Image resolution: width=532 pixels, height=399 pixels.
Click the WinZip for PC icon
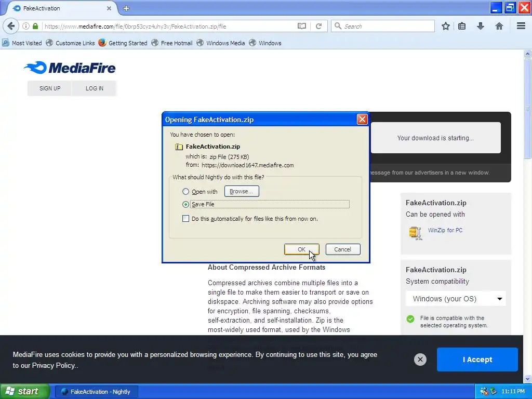[x=415, y=233]
